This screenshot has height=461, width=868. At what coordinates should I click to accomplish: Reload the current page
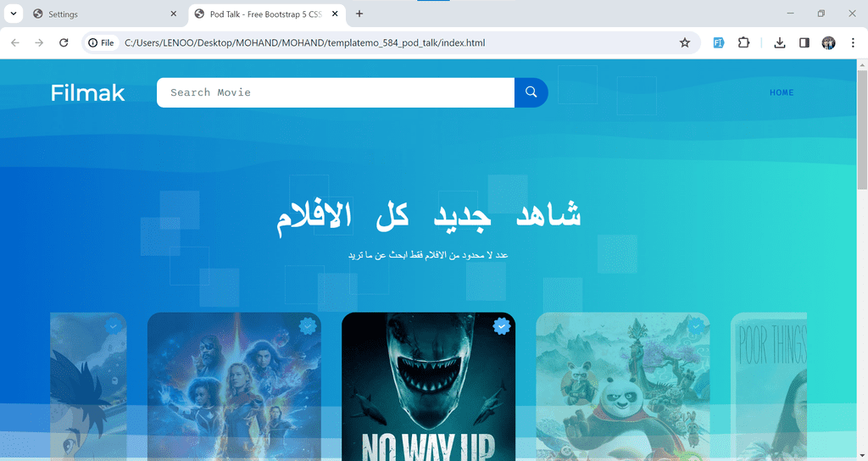coord(64,42)
